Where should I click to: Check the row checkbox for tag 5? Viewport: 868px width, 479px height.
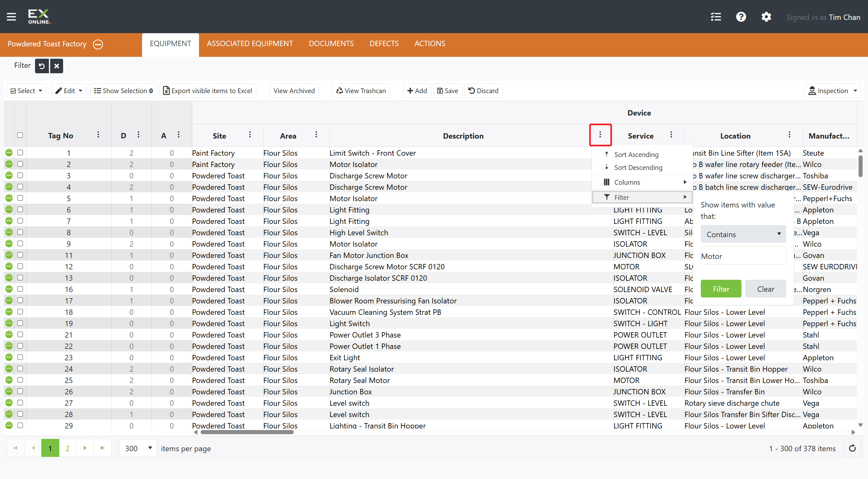pyautogui.click(x=20, y=198)
